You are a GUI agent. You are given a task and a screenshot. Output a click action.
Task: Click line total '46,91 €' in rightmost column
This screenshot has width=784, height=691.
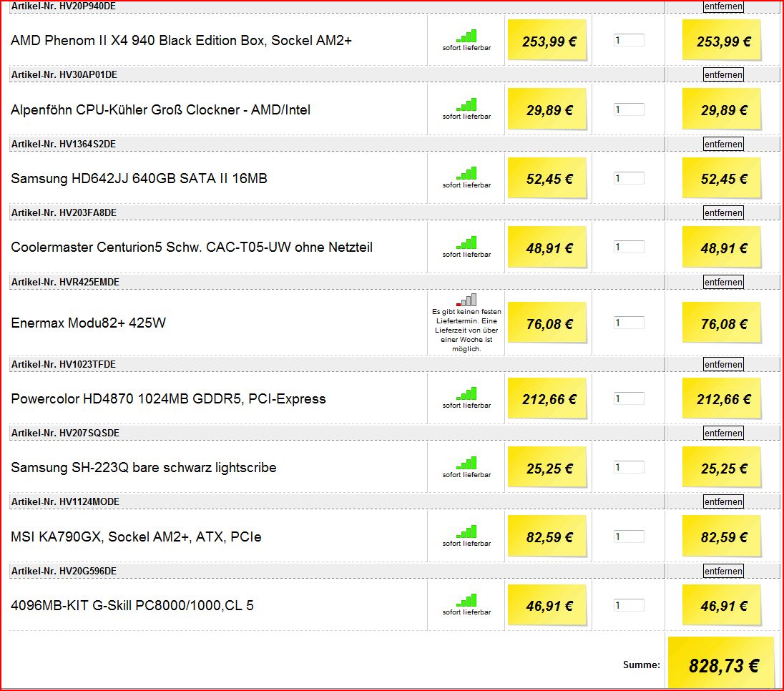pos(723,606)
